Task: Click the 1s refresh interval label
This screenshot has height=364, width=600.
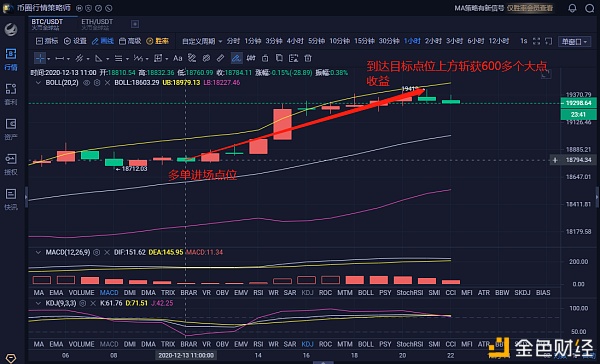Action: pos(523,41)
